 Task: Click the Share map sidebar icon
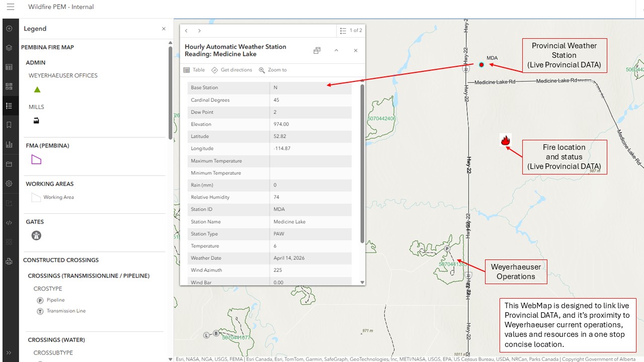(9, 203)
